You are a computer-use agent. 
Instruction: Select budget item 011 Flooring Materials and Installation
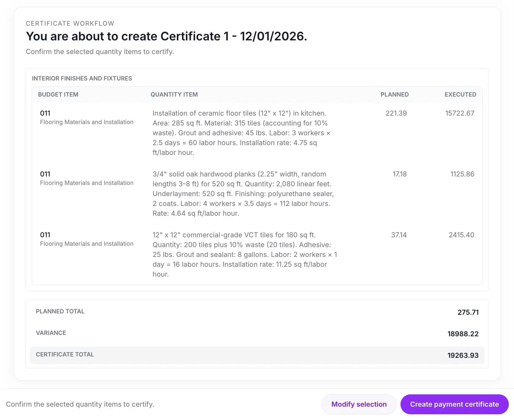86,117
